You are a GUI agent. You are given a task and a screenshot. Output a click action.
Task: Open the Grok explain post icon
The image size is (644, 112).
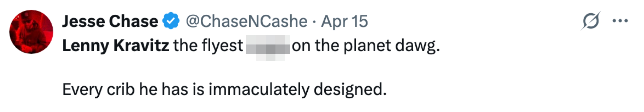click(x=591, y=21)
